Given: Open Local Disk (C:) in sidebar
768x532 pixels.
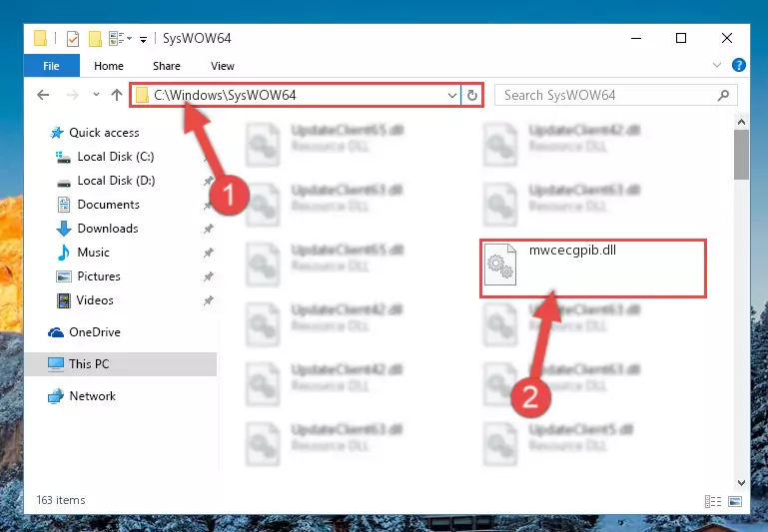Looking at the screenshot, I should [116, 157].
